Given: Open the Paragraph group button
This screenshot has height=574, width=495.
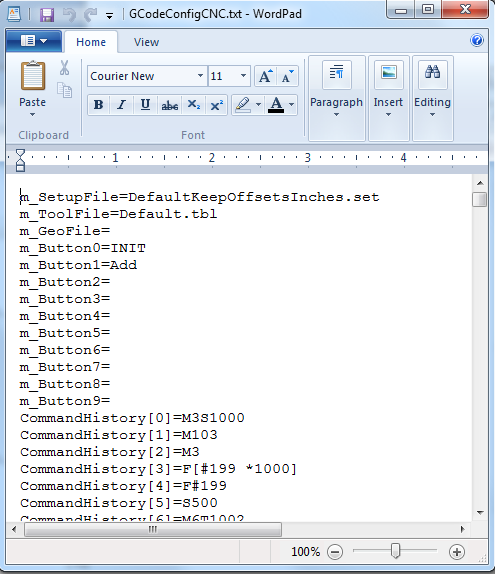Looking at the screenshot, I should pyautogui.click(x=336, y=98).
